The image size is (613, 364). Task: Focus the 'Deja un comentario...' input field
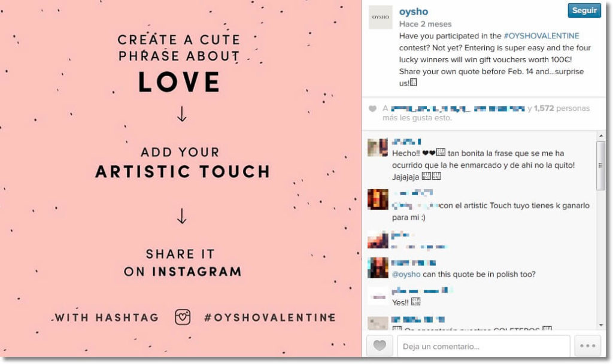[483, 346]
